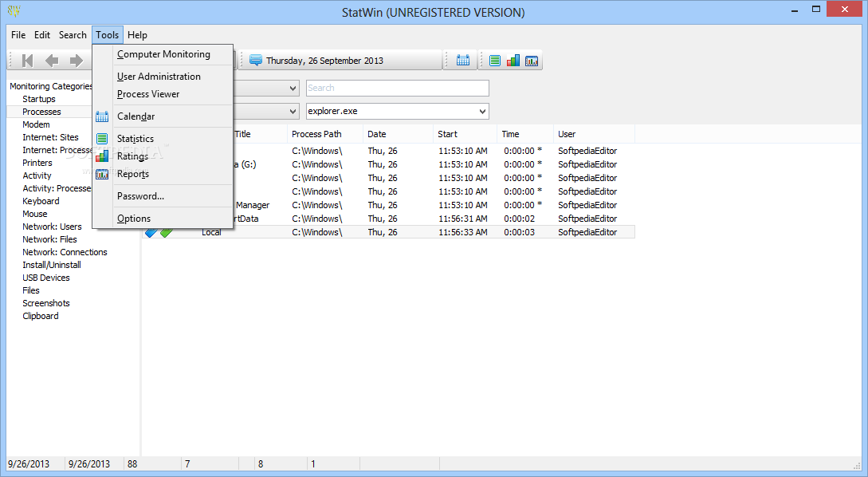Expand the lower filter dropdown beside explorer.exe
Viewport: 868px width, 477px height.
tap(293, 112)
